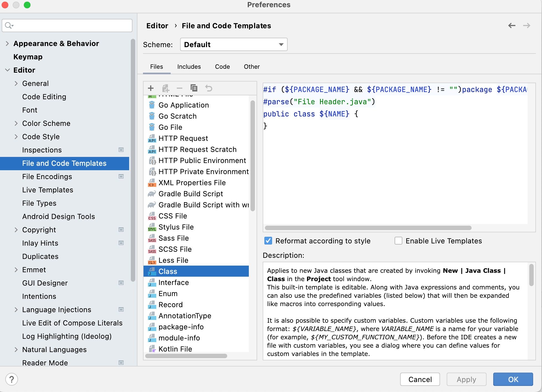Collapse the Editor section
Image resolution: width=542 pixels, height=392 pixels.
[7, 70]
